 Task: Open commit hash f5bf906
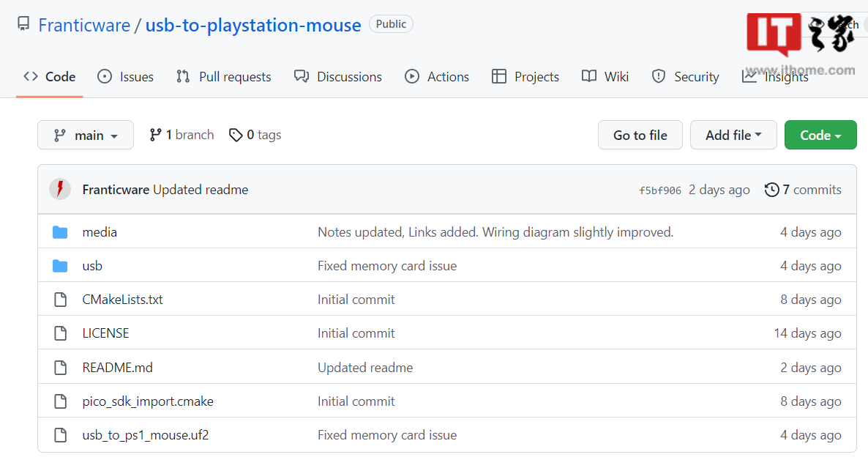tap(660, 190)
